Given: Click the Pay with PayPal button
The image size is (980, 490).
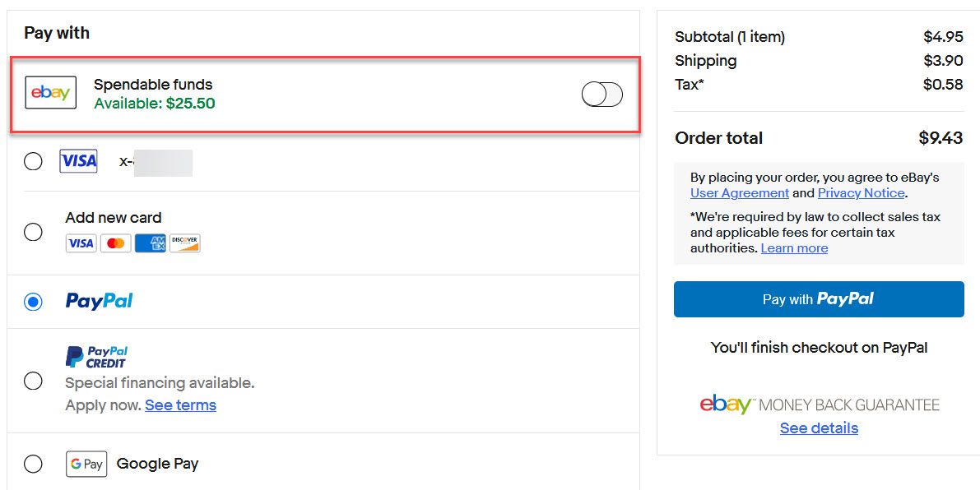Looking at the screenshot, I should 819,299.
